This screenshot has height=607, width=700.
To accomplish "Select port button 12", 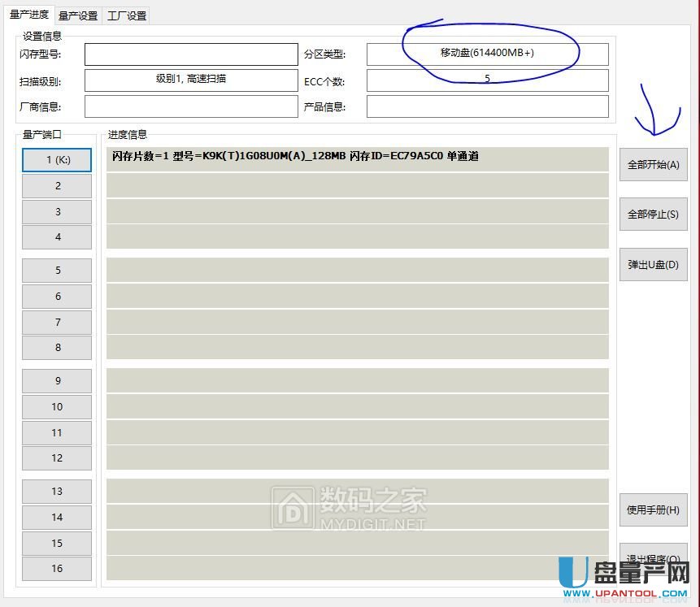I will pos(57,458).
